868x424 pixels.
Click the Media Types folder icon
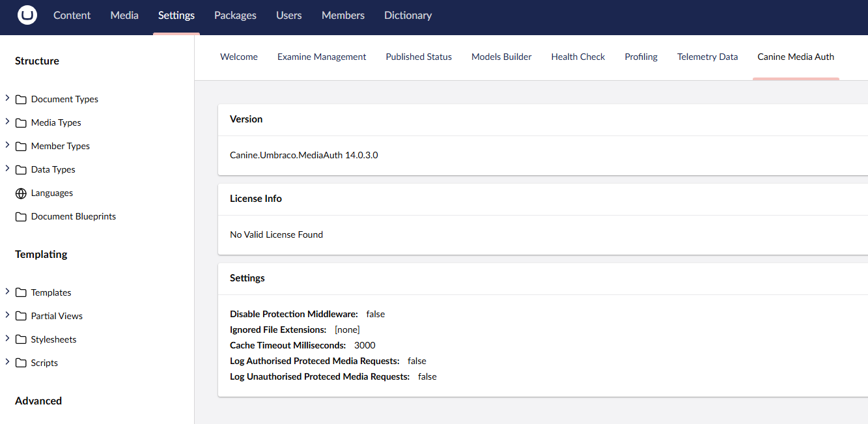[x=21, y=123]
